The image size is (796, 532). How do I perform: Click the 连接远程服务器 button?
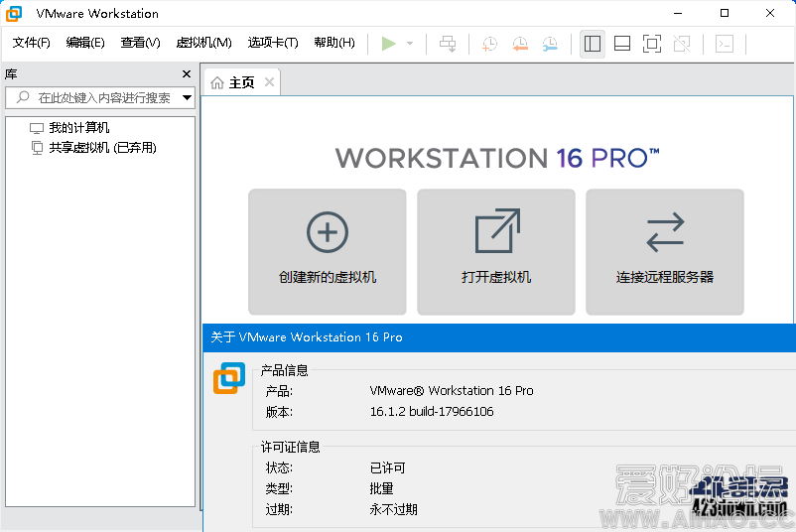coord(665,251)
